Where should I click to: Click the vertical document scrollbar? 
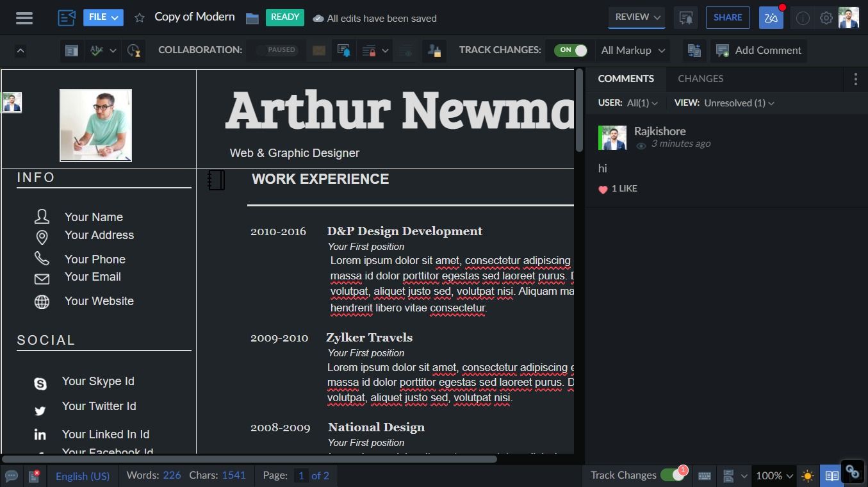coord(580,111)
